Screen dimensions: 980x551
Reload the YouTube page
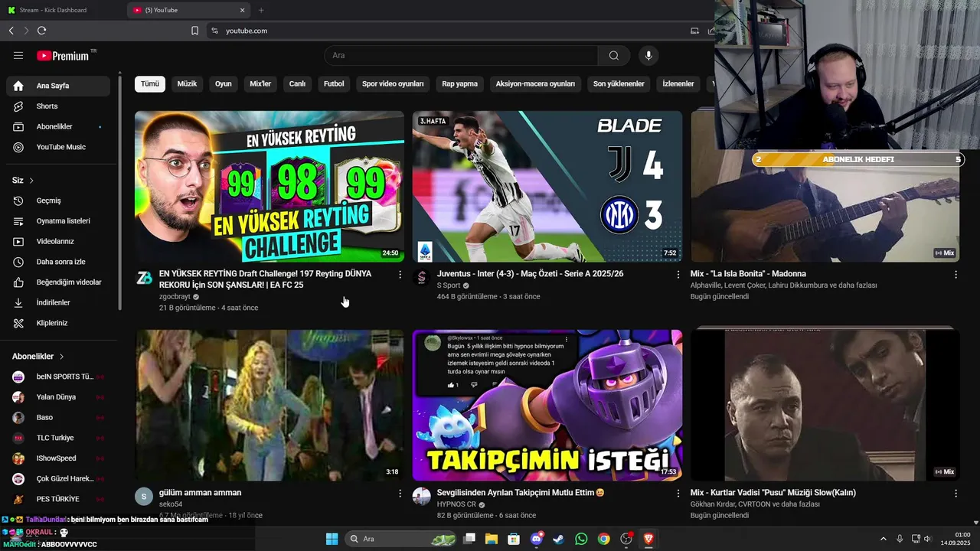(41, 31)
